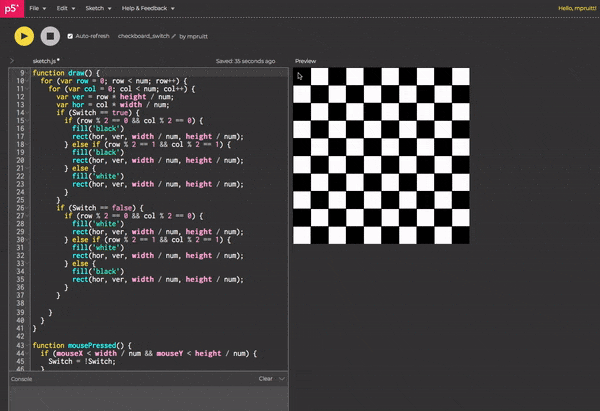The width and height of the screenshot is (600, 411).
Task: Expand the file sidebar with the arrow icon
Action: click(12, 60)
